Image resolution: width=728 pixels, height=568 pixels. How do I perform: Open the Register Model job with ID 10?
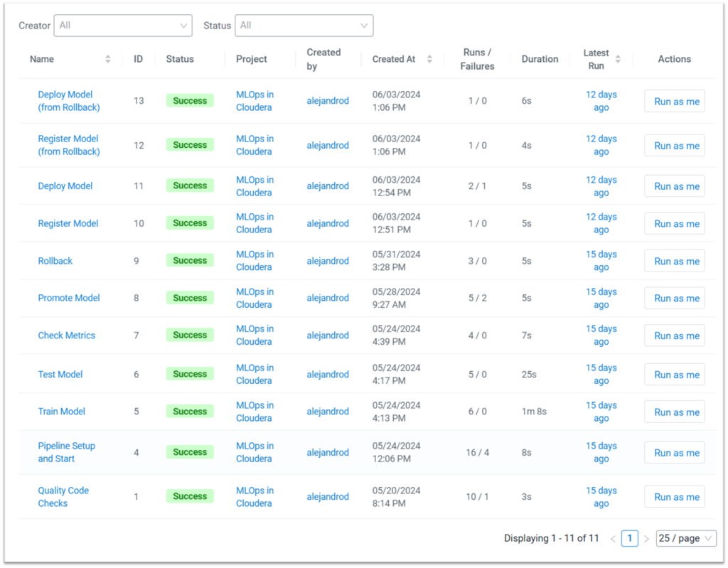point(68,223)
